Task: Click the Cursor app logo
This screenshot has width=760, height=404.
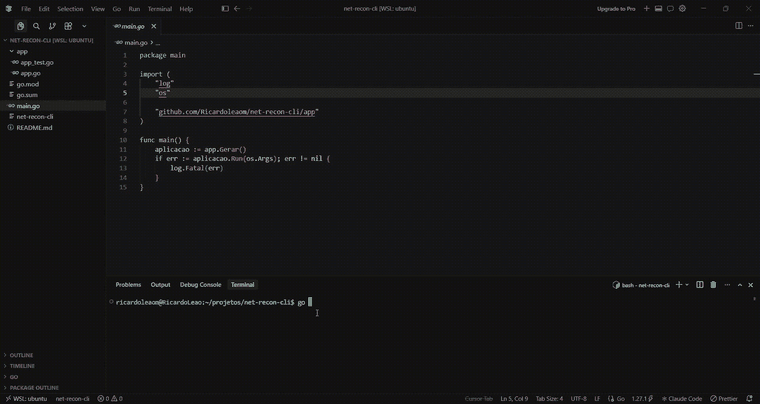Action: [8, 9]
